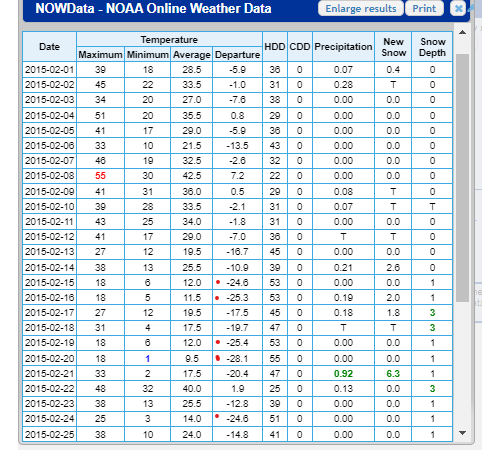Screen dimensions: 482x456
Task: Click the Departure column header
Action: [237, 54]
